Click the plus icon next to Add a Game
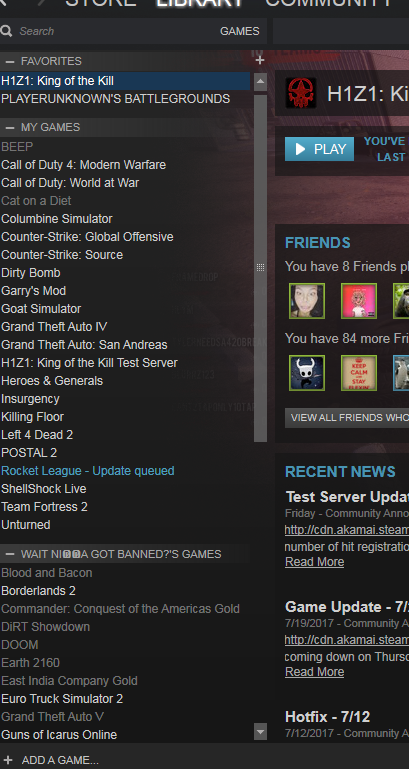 pyautogui.click(x=8, y=760)
